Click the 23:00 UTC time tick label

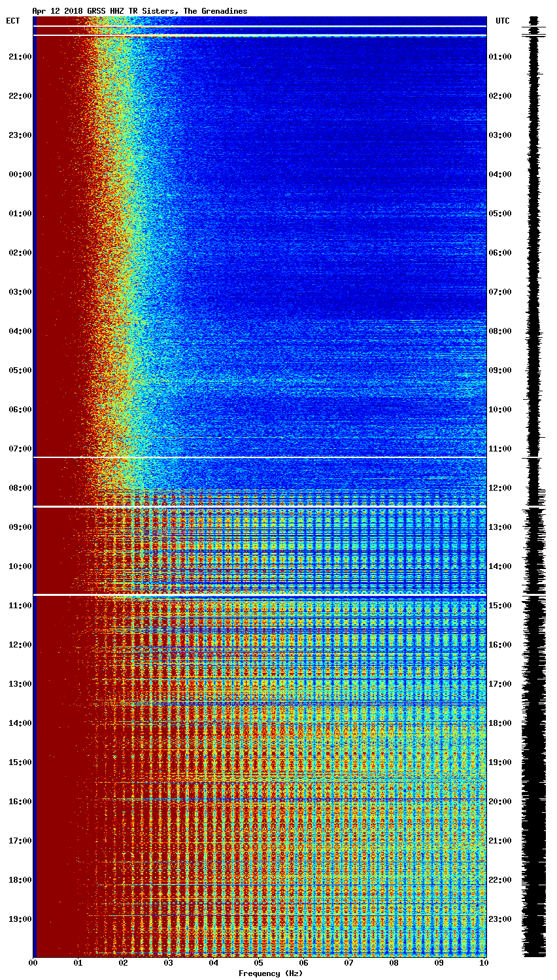(x=500, y=919)
